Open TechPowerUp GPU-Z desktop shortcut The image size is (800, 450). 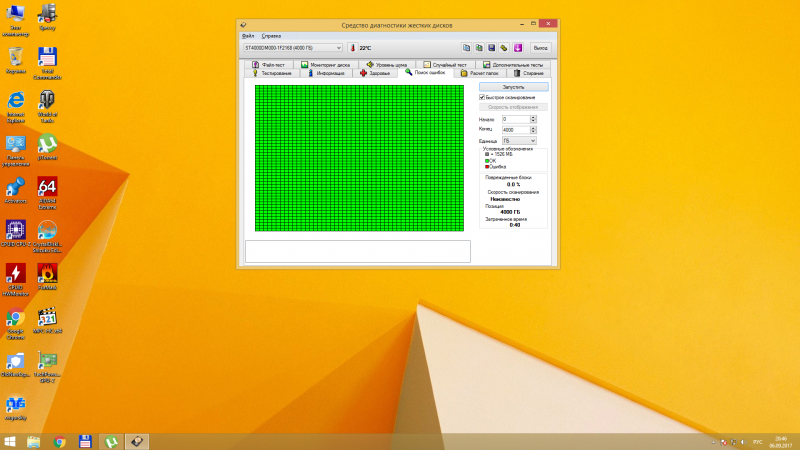pos(47,367)
